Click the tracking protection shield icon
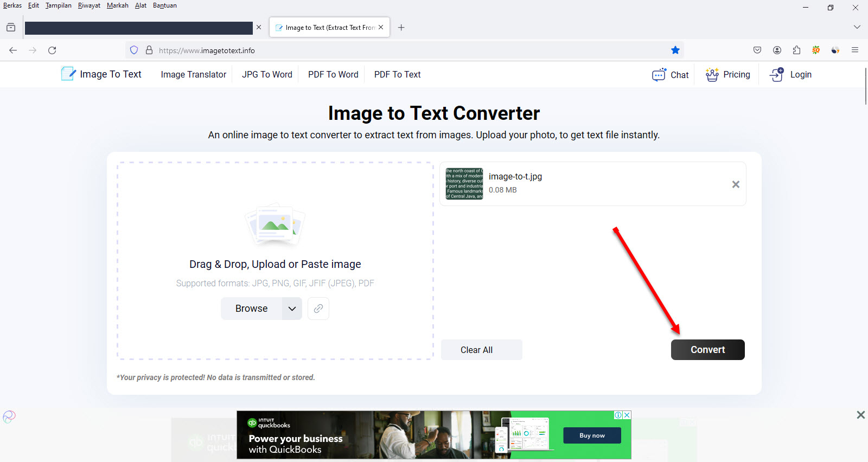 pyautogui.click(x=134, y=50)
